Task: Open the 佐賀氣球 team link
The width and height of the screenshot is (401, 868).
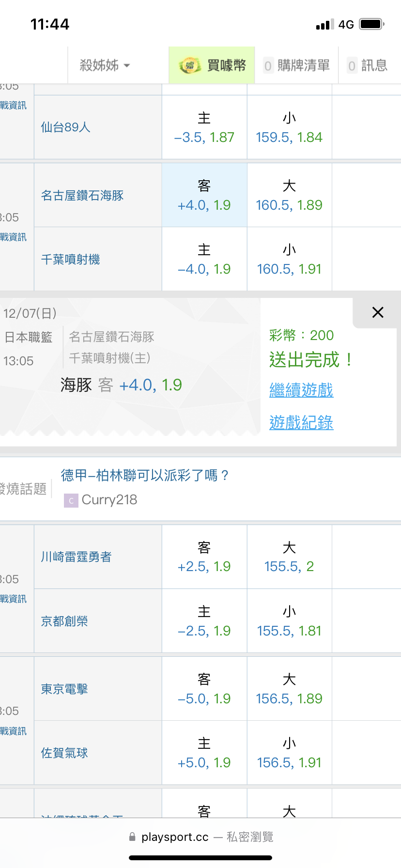Action: coord(64,753)
